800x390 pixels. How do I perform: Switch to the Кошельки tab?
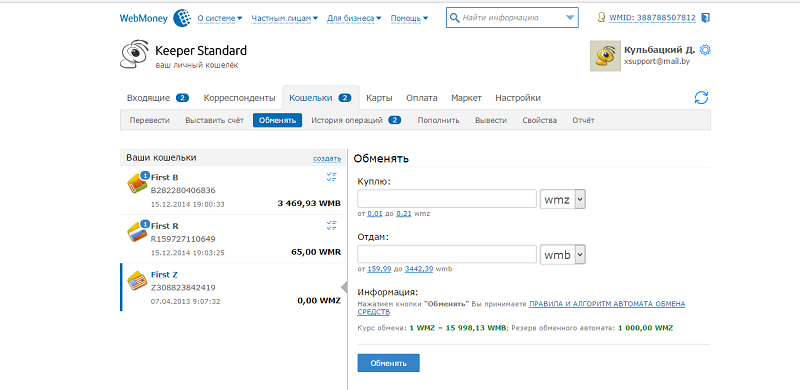pyautogui.click(x=320, y=98)
